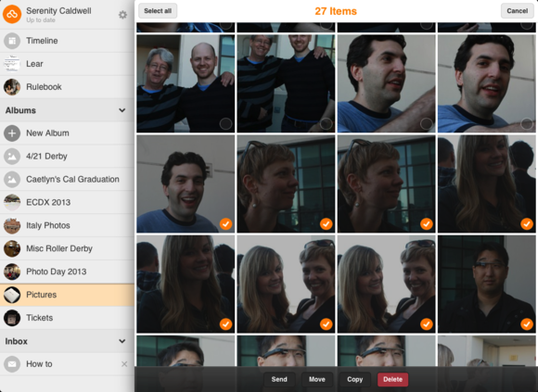Click the Timeline calendar icon
The width and height of the screenshot is (538, 392).
[12, 41]
